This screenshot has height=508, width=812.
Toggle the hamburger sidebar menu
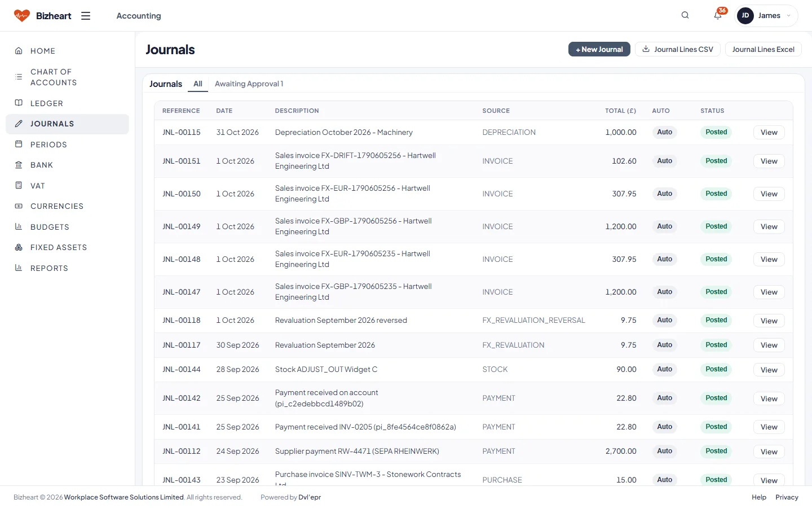[86, 16]
